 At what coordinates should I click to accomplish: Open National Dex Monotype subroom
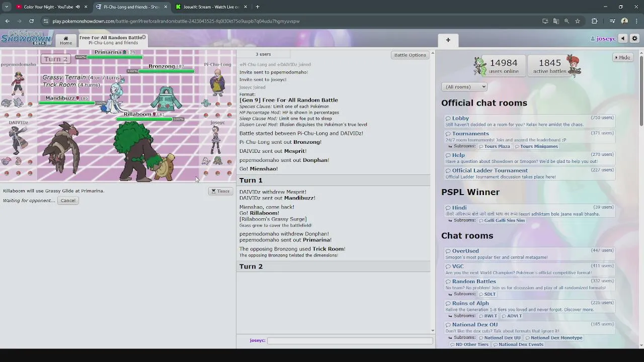(553, 338)
